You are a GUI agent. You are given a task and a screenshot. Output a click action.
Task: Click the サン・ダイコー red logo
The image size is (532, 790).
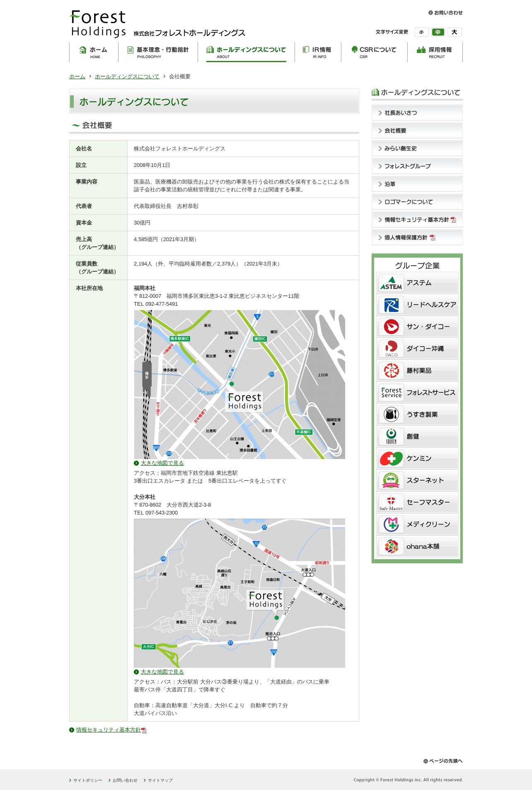point(391,327)
